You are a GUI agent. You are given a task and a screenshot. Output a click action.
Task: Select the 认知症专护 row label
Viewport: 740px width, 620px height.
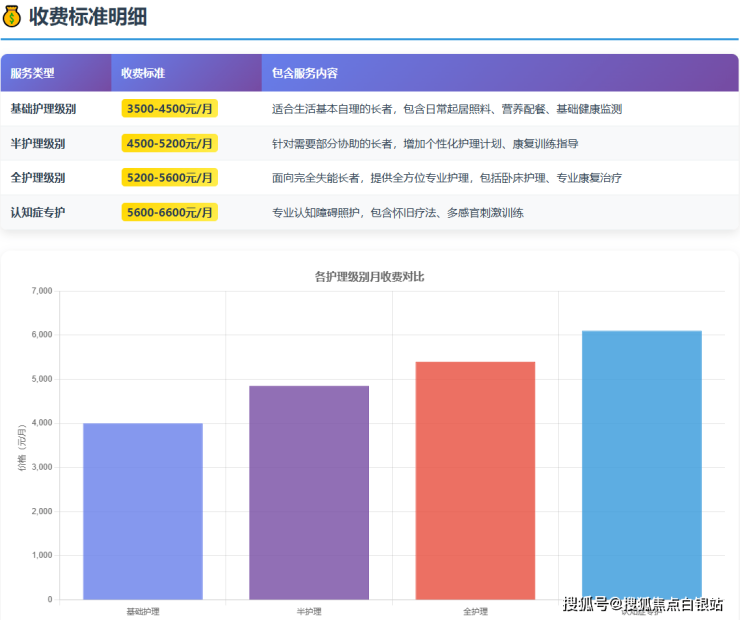pyautogui.click(x=37, y=213)
